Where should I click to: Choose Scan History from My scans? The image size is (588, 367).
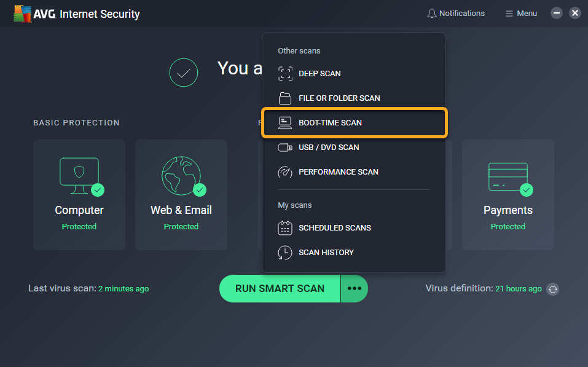[x=326, y=252]
